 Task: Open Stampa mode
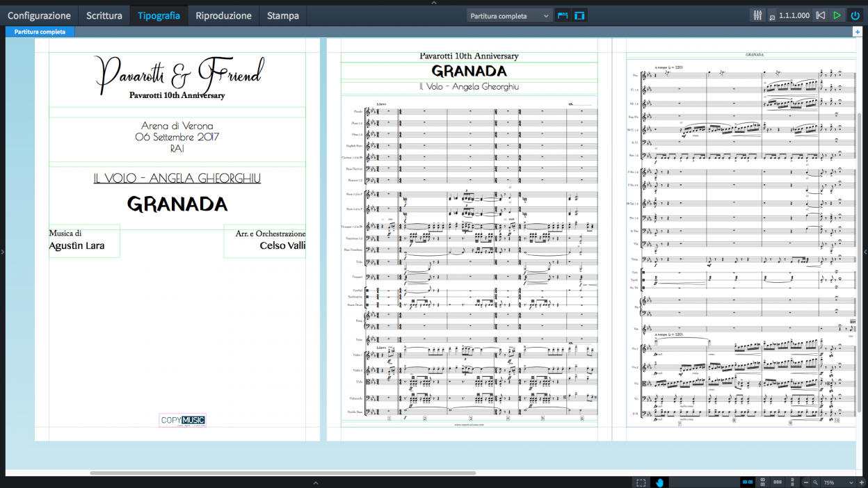pyautogui.click(x=283, y=15)
